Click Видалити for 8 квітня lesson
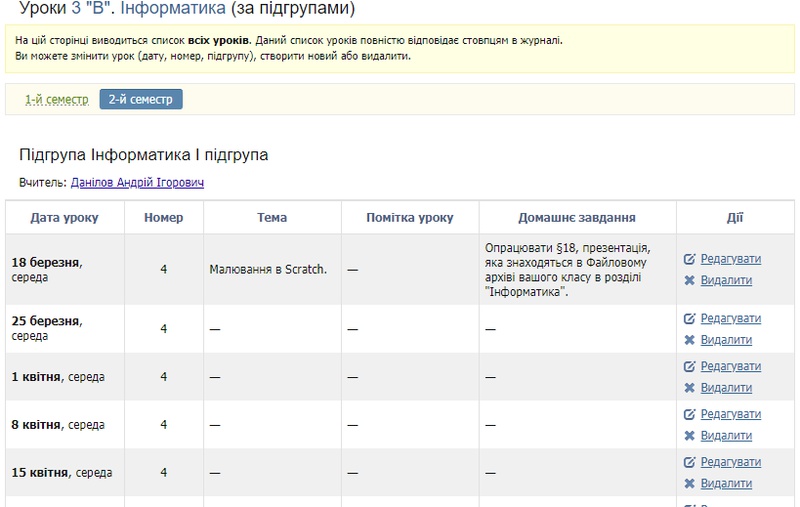This screenshot has height=507, width=800. (726, 436)
